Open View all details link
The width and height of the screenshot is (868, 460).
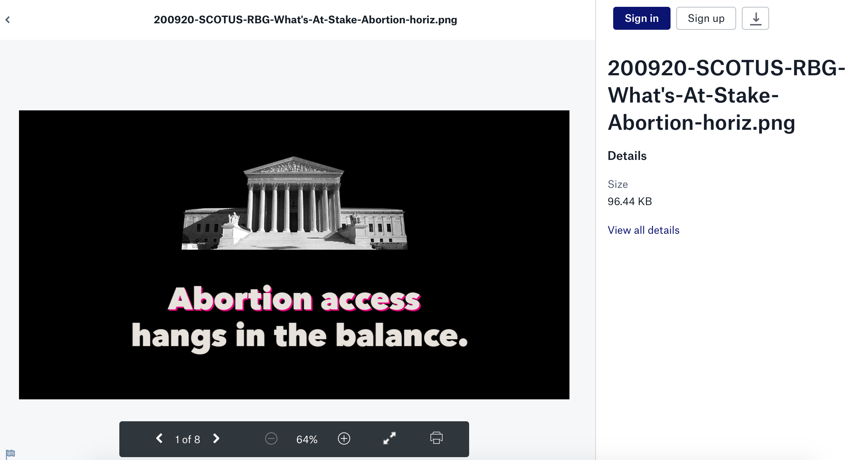coord(644,230)
